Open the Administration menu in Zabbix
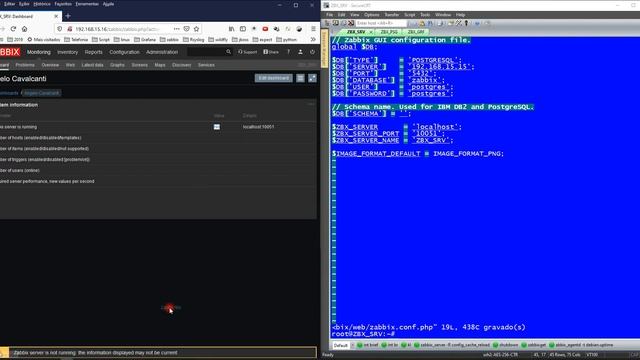This screenshot has height=360, width=640. point(162,52)
